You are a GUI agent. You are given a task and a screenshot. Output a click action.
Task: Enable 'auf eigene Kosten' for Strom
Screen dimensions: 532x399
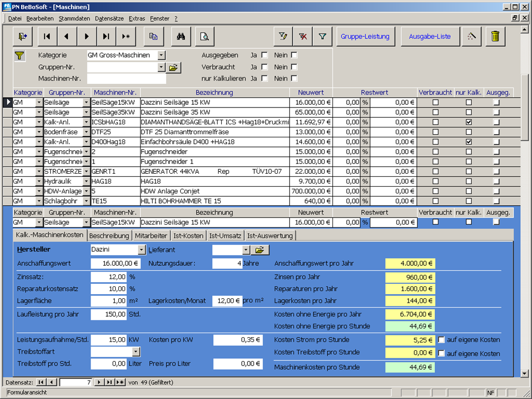[441, 340]
